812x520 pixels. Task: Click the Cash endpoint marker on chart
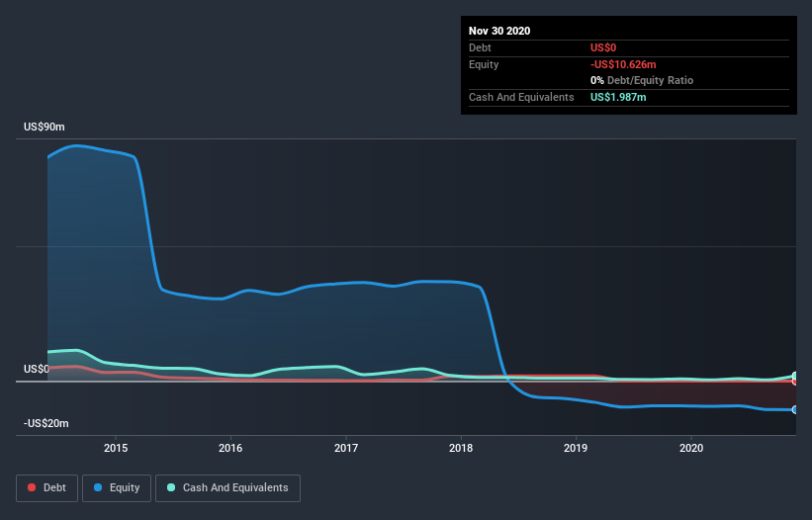pyautogui.click(x=795, y=376)
